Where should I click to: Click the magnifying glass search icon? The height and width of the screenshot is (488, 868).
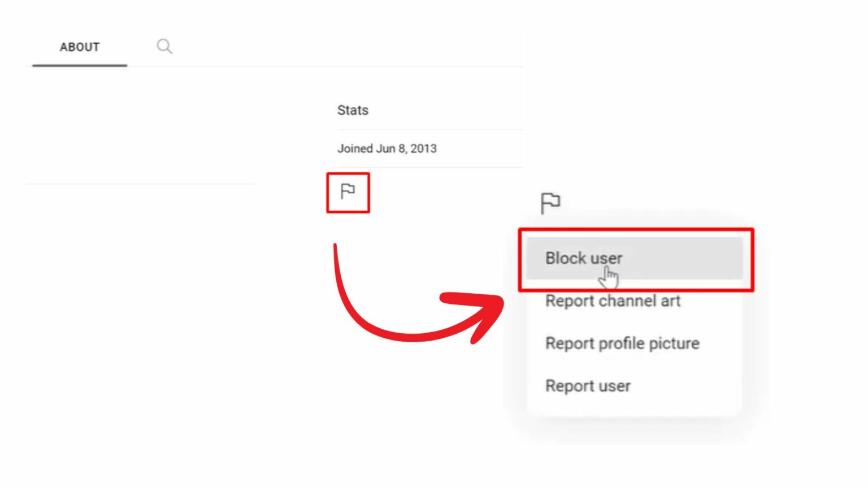tap(164, 46)
